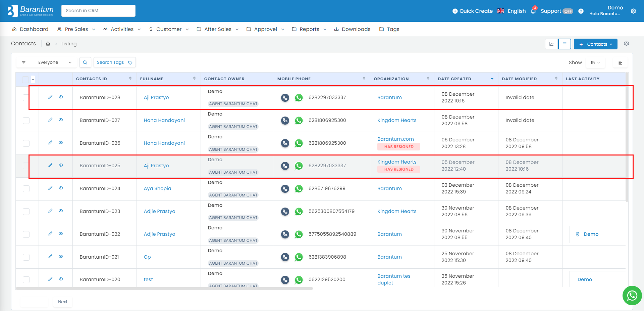
Task: Check the BarantumID-024 row checkbox
Action: [x=26, y=189]
